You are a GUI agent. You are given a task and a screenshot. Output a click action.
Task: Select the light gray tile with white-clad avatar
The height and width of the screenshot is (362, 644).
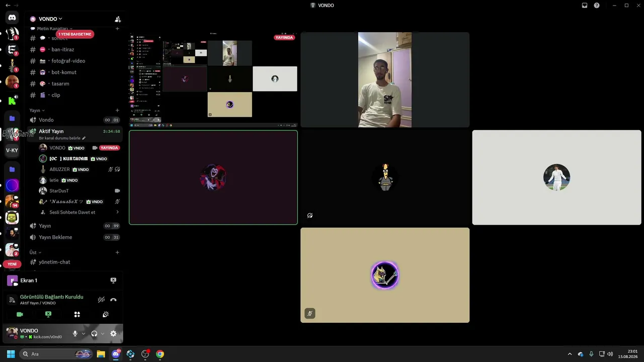click(x=556, y=177)
